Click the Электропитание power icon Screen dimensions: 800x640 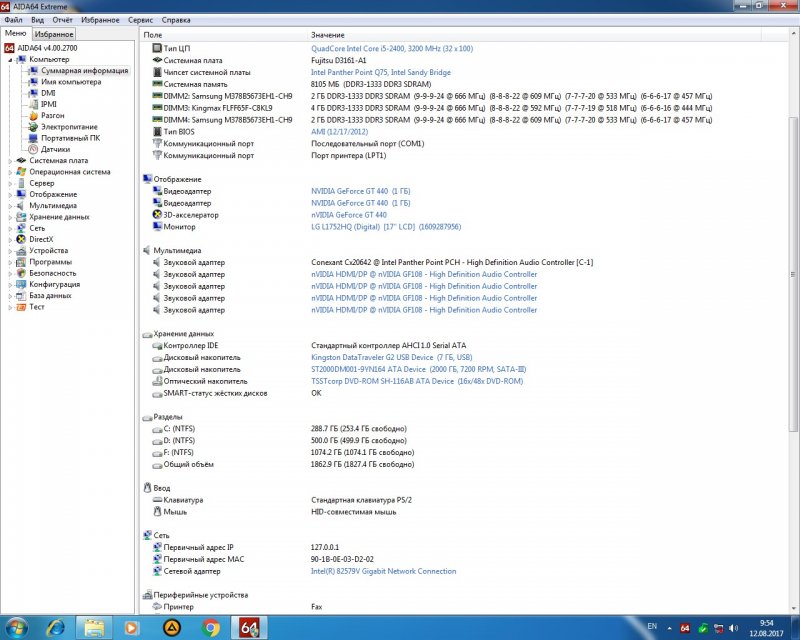(33, 127)
